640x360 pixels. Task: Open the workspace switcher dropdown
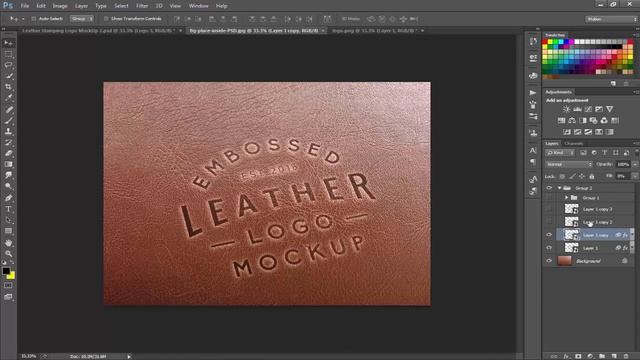click(611, 19)
